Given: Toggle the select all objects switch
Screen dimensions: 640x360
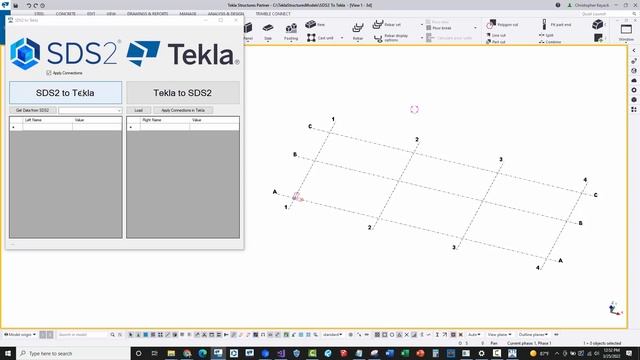Looking at the screenshot, I should pos(131,335).
